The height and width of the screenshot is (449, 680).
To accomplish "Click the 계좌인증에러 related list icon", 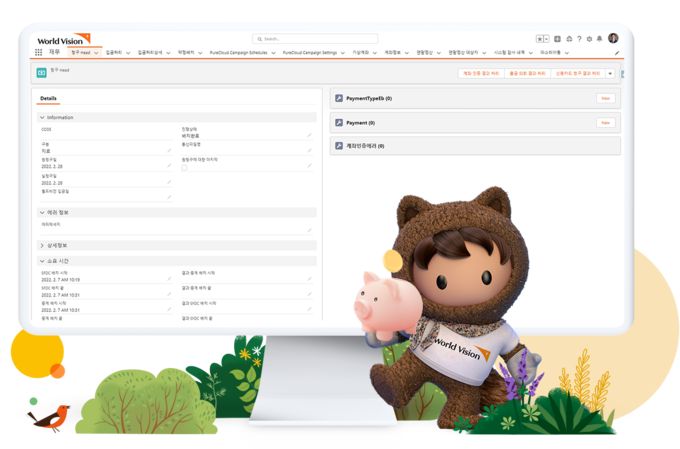I will 339,146.
